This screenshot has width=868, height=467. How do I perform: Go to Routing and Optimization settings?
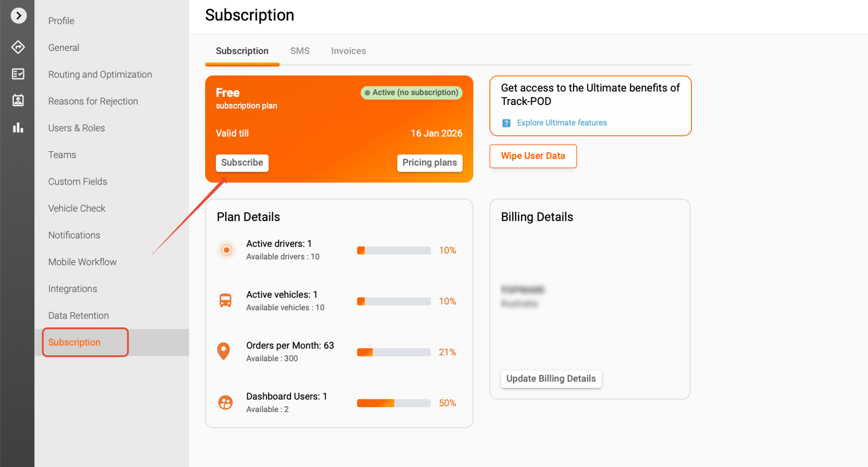coord(100,74)
